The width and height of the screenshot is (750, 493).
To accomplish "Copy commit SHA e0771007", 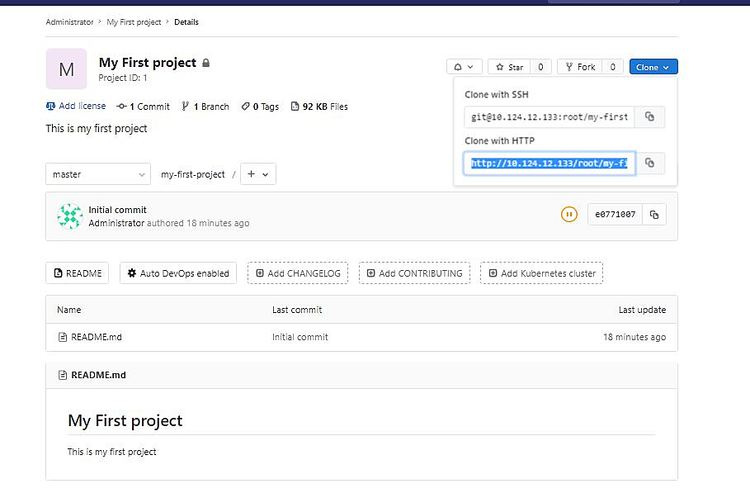I will coord(654,214).
